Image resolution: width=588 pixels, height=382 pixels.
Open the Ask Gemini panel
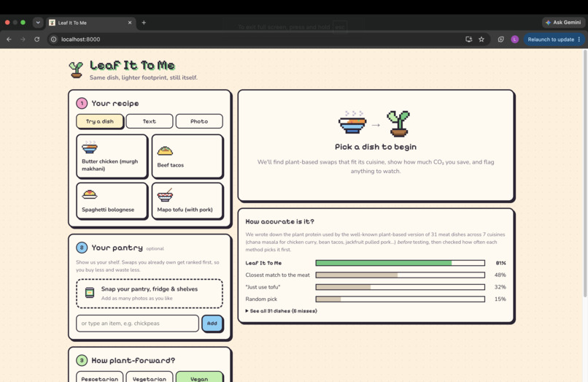click(x=563, y=23)
